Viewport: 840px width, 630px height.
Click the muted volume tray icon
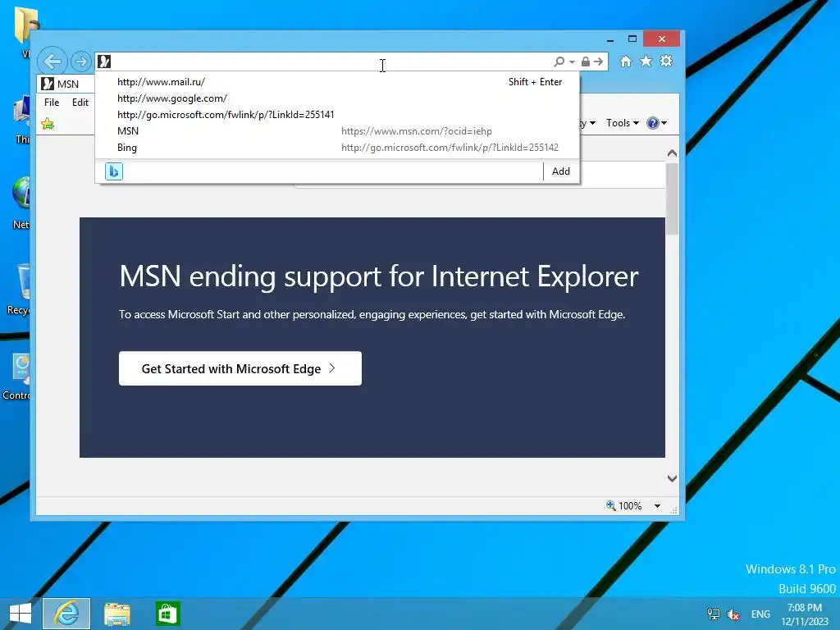[733, 614]
